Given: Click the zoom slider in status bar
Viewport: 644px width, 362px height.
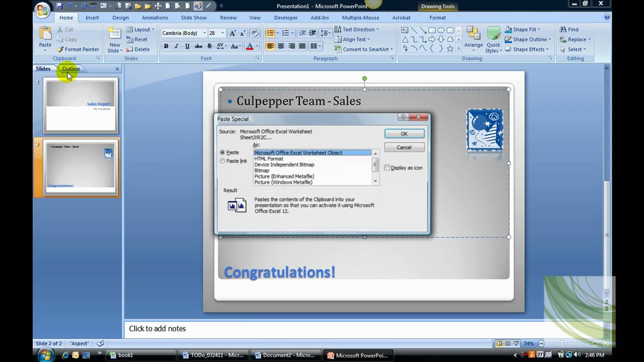Looking at the screenshot, I should (x=562, y=344).
